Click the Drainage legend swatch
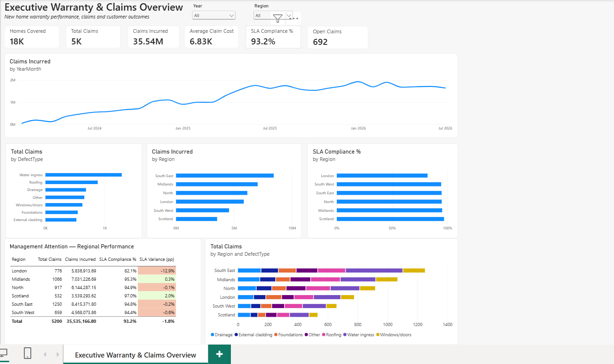 [212, 335]
